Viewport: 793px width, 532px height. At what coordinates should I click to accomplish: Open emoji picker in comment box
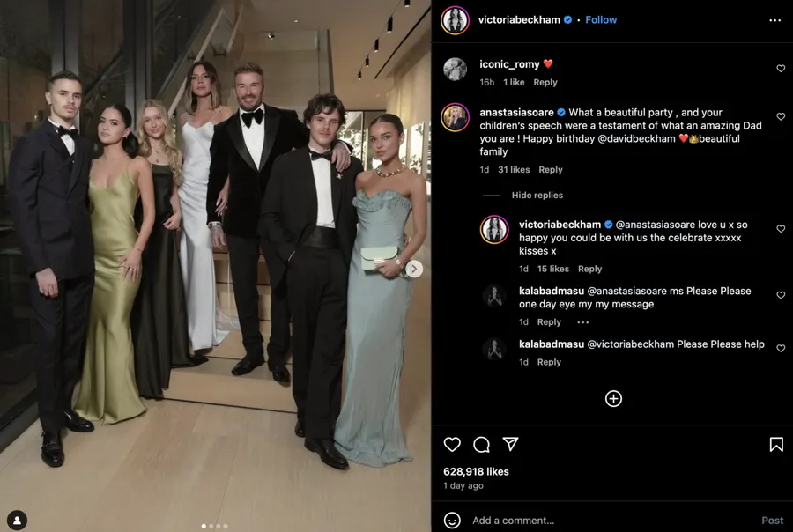(x=452, y=521)
